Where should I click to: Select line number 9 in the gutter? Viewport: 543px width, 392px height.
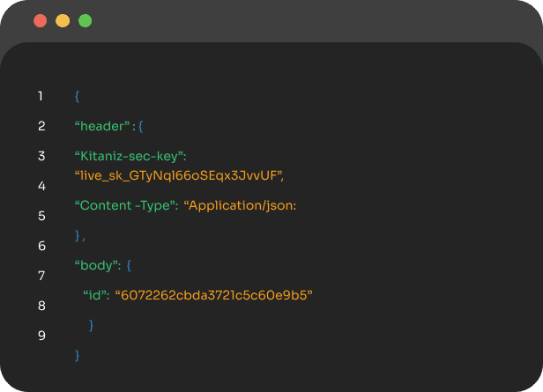(x=41, y=336)
